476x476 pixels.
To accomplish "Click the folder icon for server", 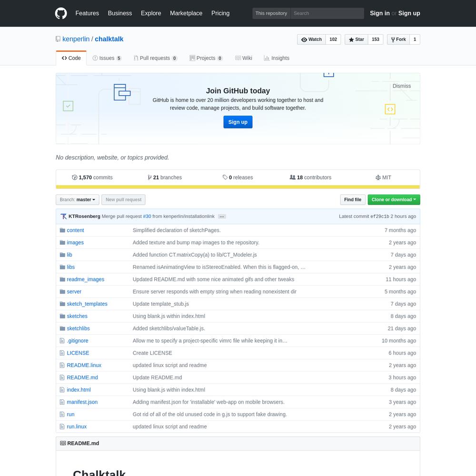I will (x=62, y=291).
